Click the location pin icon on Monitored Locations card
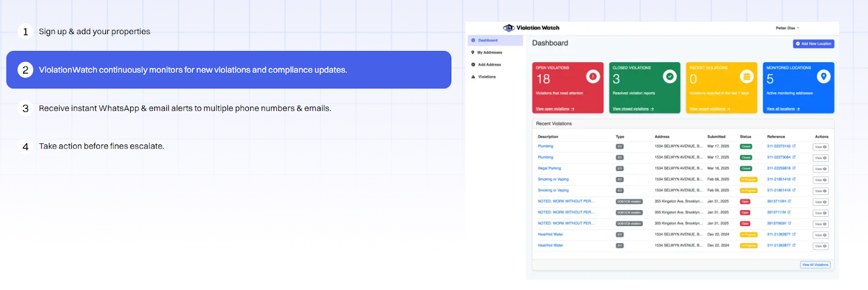The width and height of the screenshot is (868, 290). [824, 77]
